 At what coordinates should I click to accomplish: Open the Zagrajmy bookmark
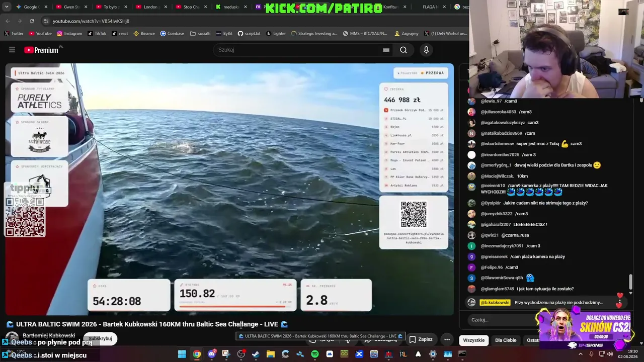click(x=407, y=34)
